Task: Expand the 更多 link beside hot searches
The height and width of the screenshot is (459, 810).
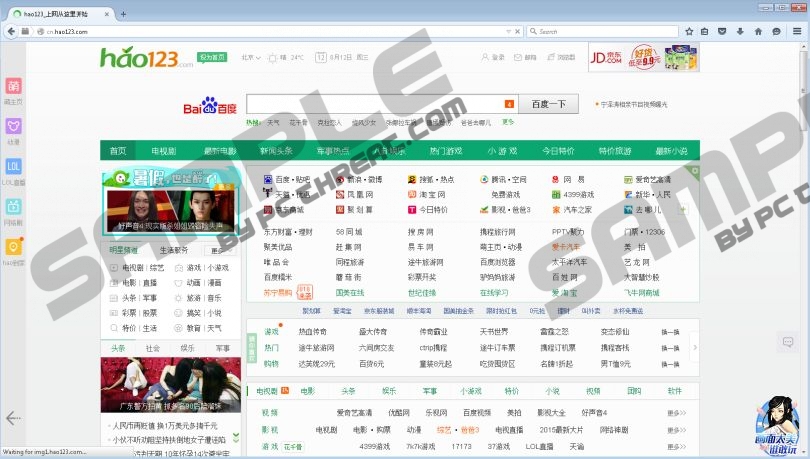Action: pyautogui.click(x=508, y=122)
